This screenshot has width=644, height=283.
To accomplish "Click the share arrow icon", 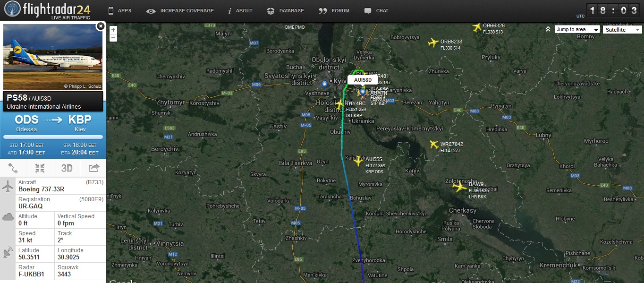I will click(x=93, y=168).
